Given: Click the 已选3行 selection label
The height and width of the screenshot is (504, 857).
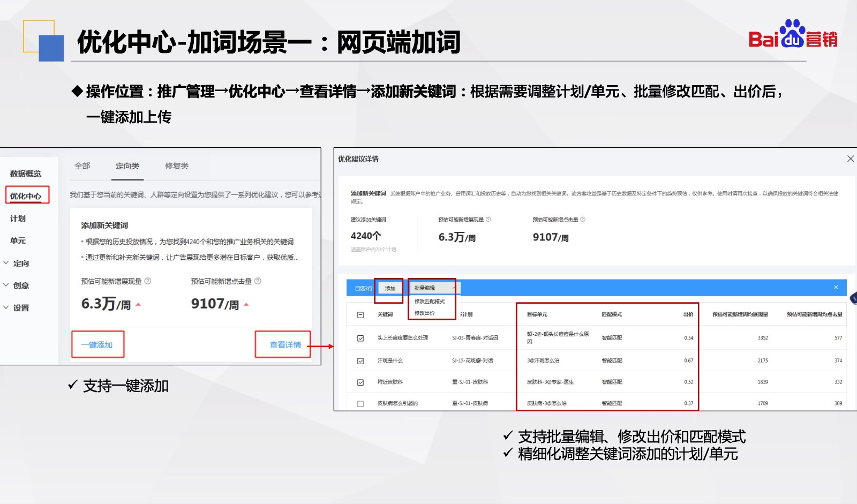Looking at the screenshot, I should (364, 288).
